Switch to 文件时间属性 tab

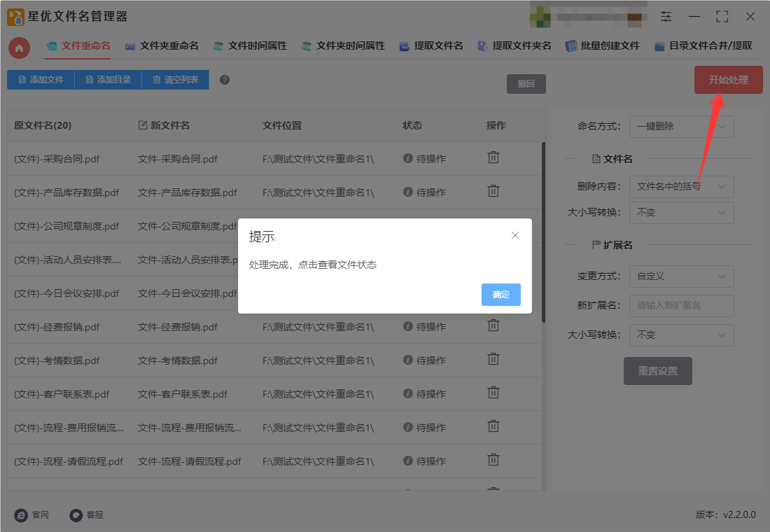(250, 46)
